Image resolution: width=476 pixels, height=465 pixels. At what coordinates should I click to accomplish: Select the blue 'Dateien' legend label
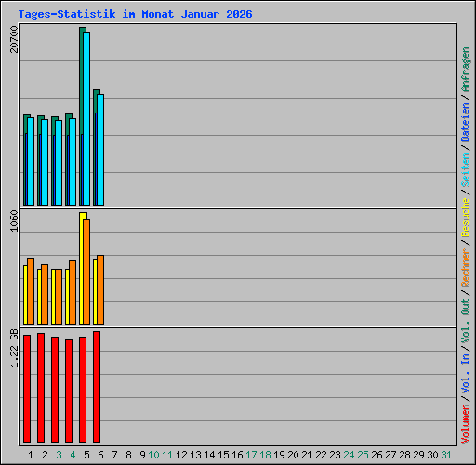(x=466, y=123)
